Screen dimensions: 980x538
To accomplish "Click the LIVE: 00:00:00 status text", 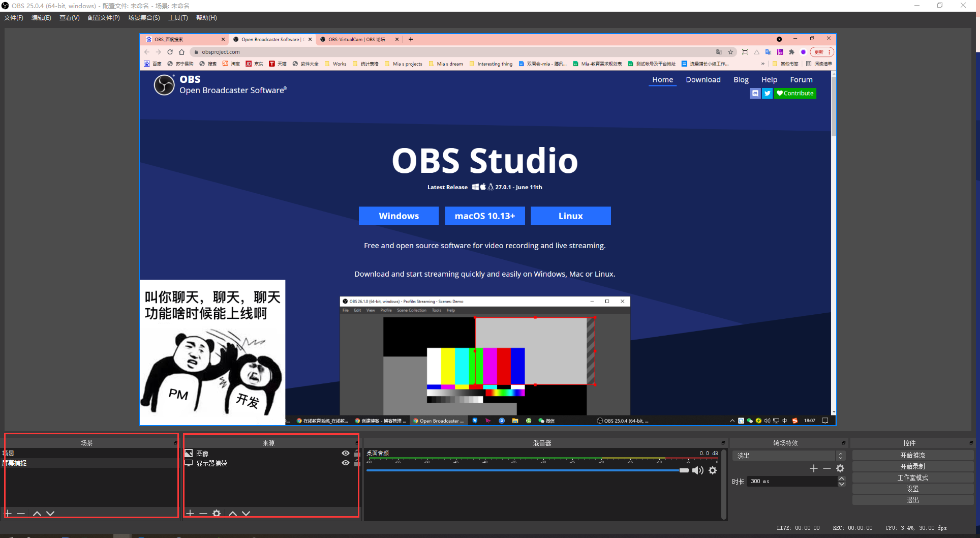I will click(x=798, y=528).
